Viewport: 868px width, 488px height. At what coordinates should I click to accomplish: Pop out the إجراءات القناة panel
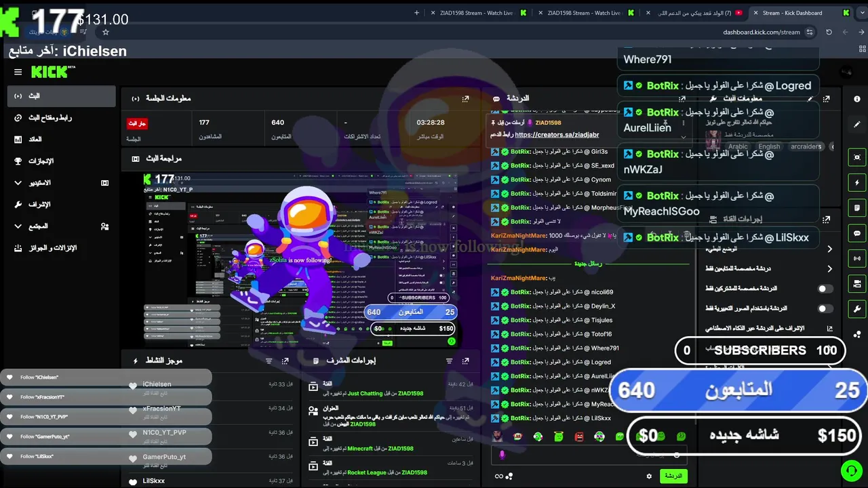pyautogui.click(x=826, y=220)
